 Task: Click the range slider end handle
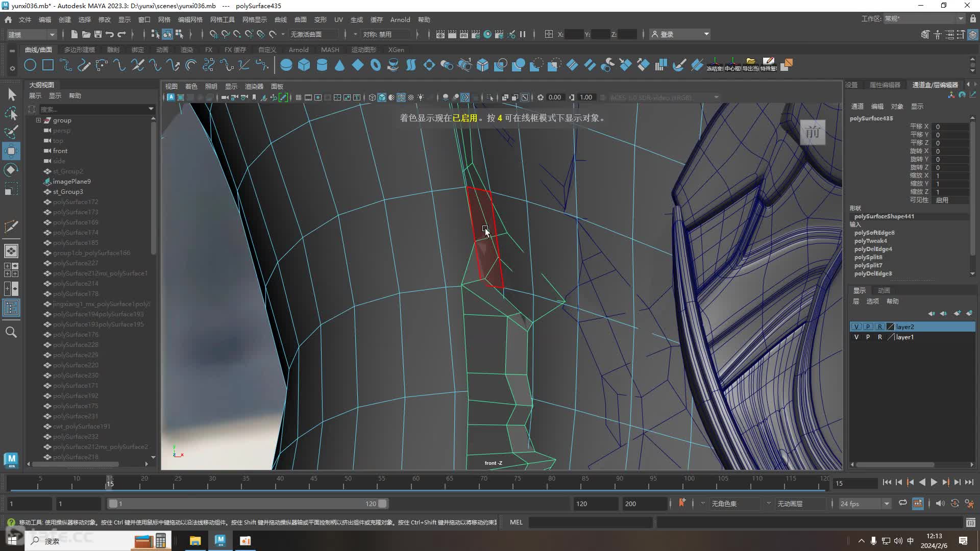[x=382, y=504]
